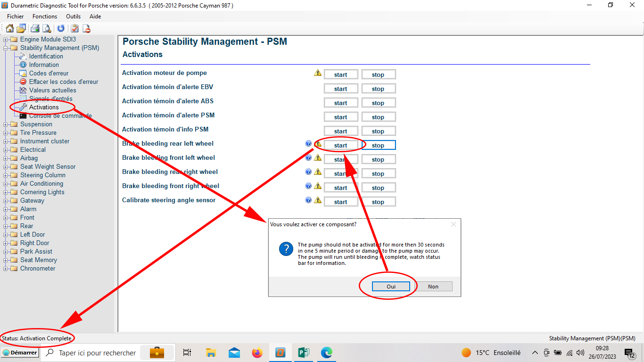
Task: Click the blue info icon beside Information
Action: click(23, 65)
